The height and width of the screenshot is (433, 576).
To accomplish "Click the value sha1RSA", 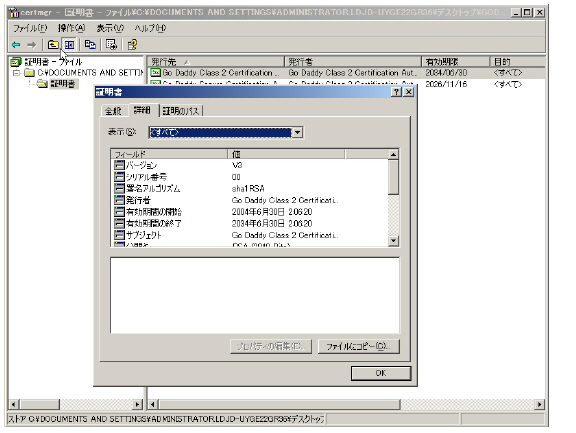I will coord(248,189).
